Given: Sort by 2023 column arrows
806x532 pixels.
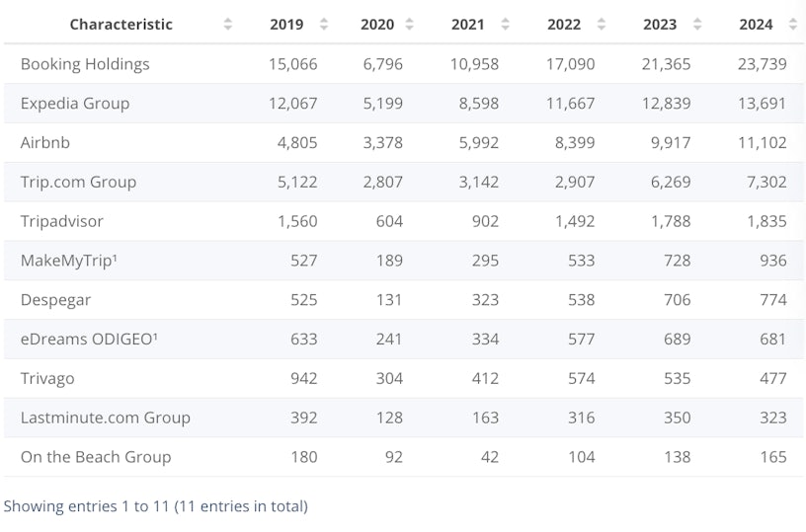Looking at the screenshot, I should pos(697,24).
